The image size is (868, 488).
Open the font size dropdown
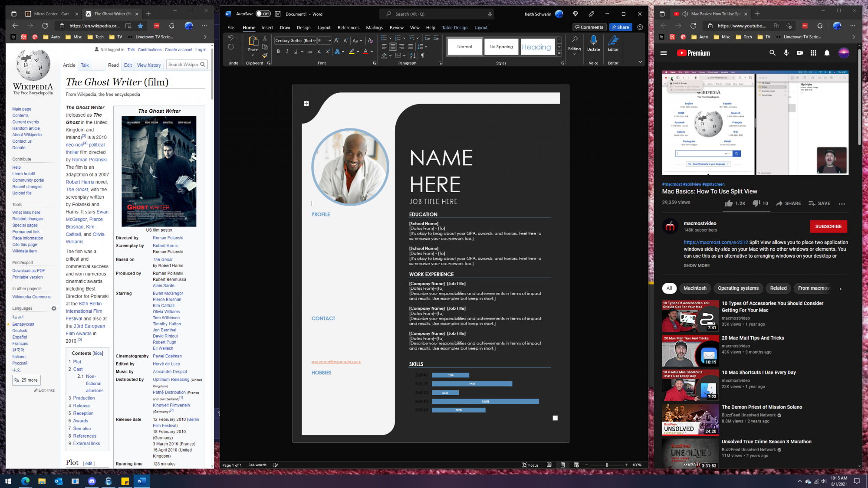(329, 41)
